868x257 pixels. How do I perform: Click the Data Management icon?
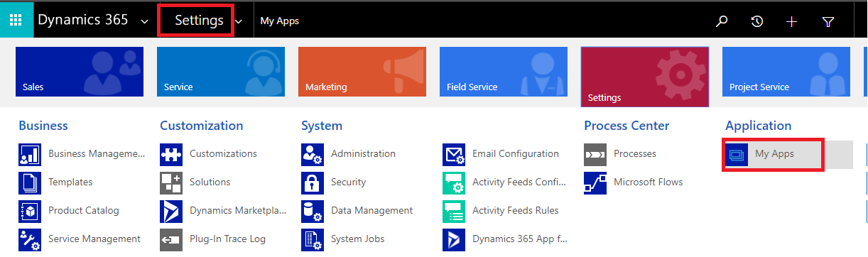click(x=313, y=211)
